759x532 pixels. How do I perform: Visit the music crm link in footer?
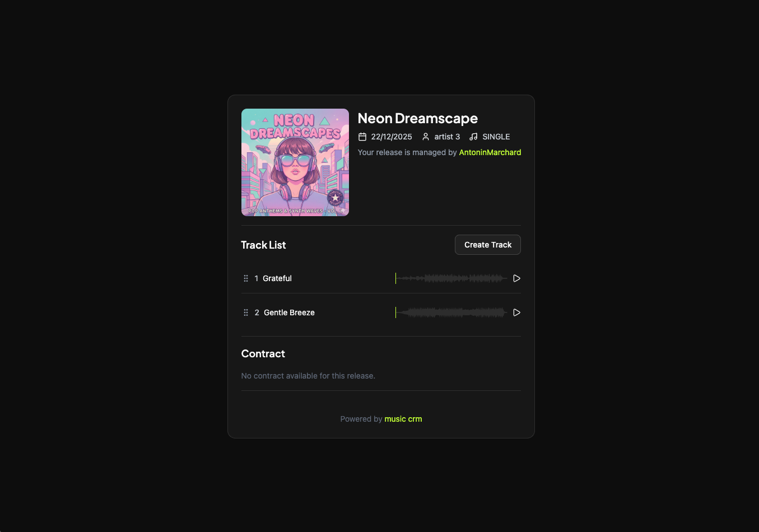click(x=403, y=418)
